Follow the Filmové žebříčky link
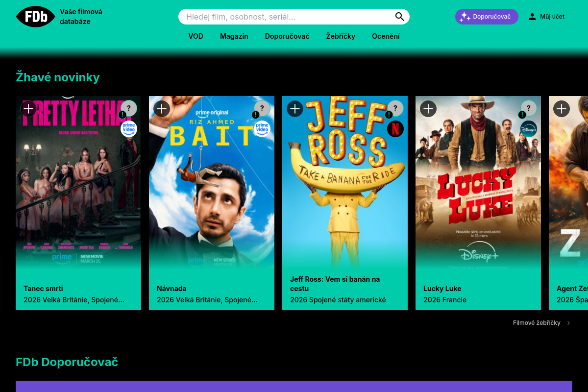Screen dimensions: 588x392 pos(536,323)
